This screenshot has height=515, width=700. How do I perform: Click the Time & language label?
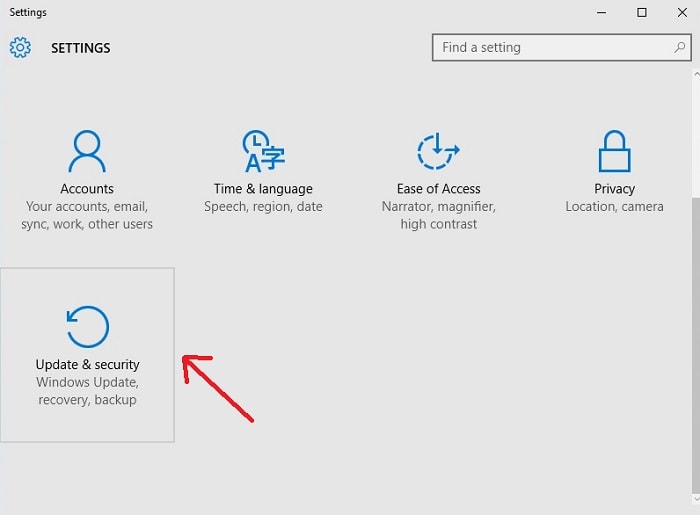click(x=263, y=189)
